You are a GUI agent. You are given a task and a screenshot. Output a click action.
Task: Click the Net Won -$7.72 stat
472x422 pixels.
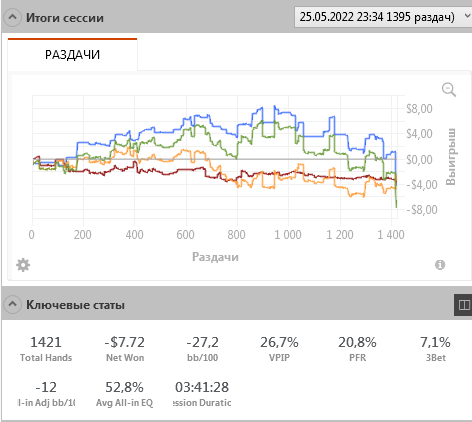(125, 349)
